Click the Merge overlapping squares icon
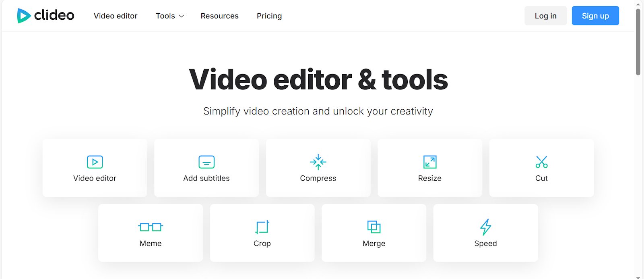This screenshot has width=644, height=279. (x=374, y=227)
